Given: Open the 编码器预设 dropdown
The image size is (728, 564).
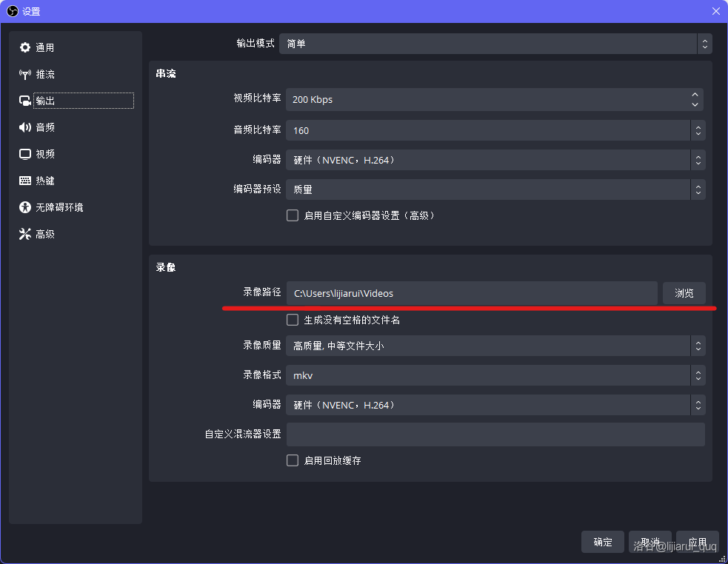Looking at the screenshot, I should (x=495, y=189).
